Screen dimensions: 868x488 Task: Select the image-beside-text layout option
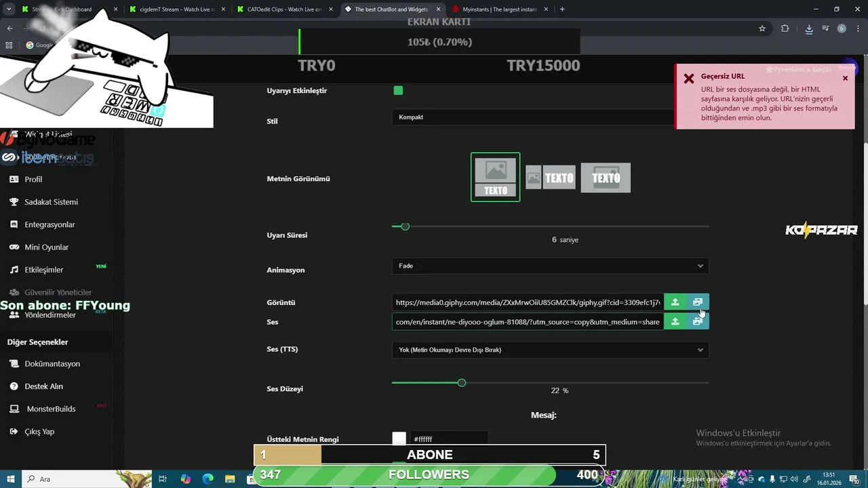point(551,178)
